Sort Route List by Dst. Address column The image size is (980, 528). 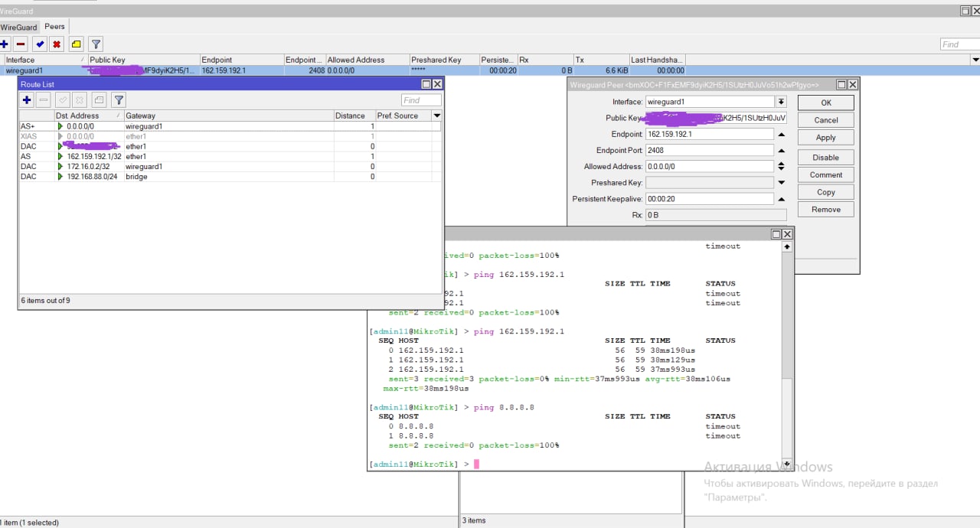tap(89, 116)
